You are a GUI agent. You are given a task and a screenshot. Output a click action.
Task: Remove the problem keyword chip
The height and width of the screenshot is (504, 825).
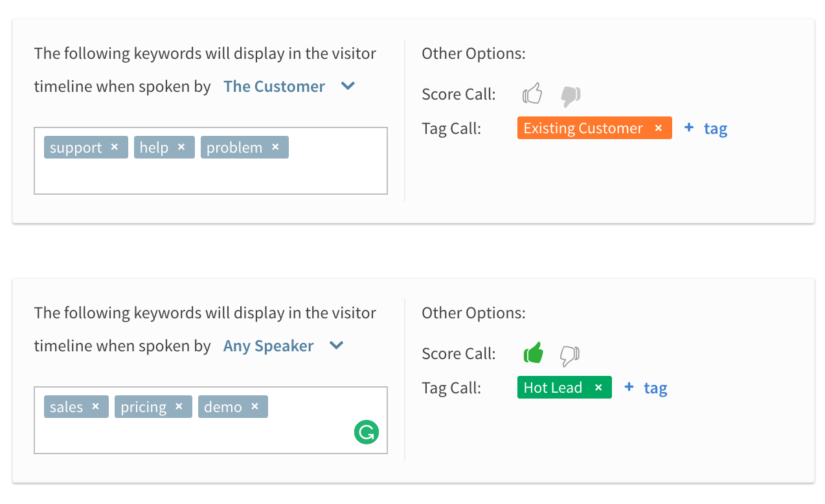(275, 147)
